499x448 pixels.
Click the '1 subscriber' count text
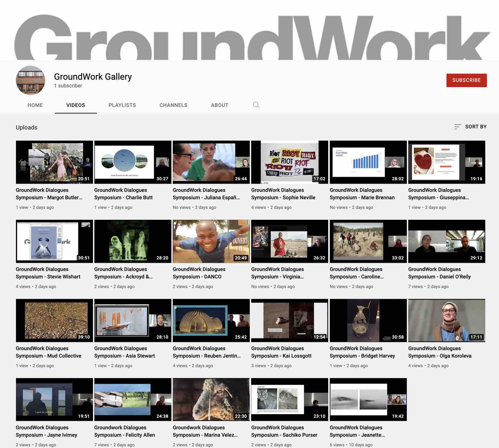pyautogui.click(x=68, y=86)
